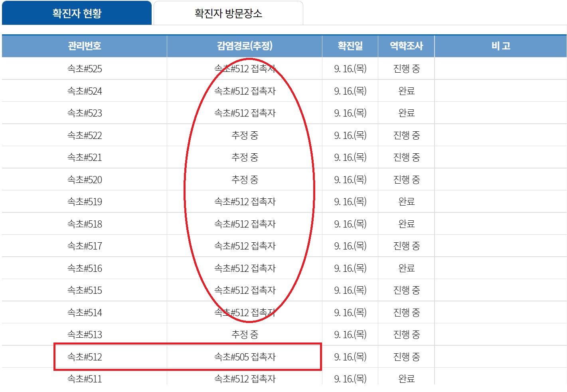Image resolution: width=567 pixels, height=392 pixels.
Task: Click infection route cell in 속초#523 row
Action: click(x=245, y=113)
